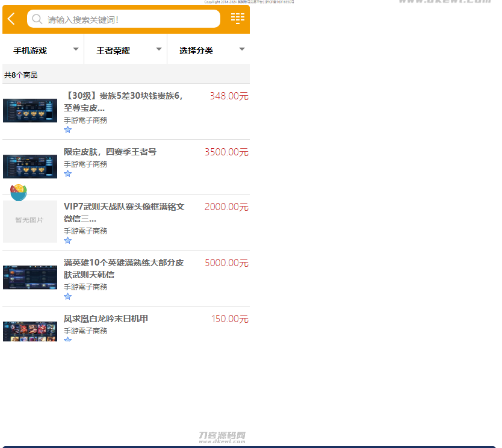Open the 限定皮肤，四赛季王者号 listing
Viewport: 502px width, 448px height.
coord(110,152)
